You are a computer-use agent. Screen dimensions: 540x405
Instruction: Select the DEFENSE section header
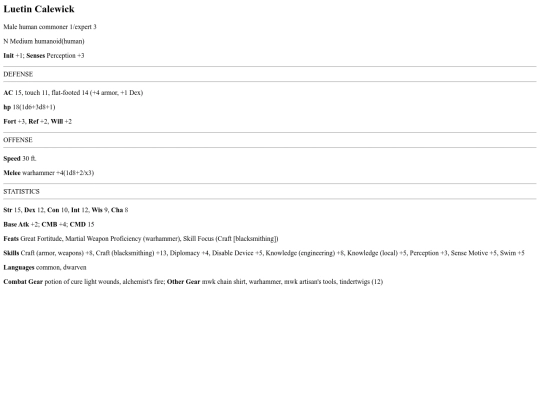tap(18, 74)
